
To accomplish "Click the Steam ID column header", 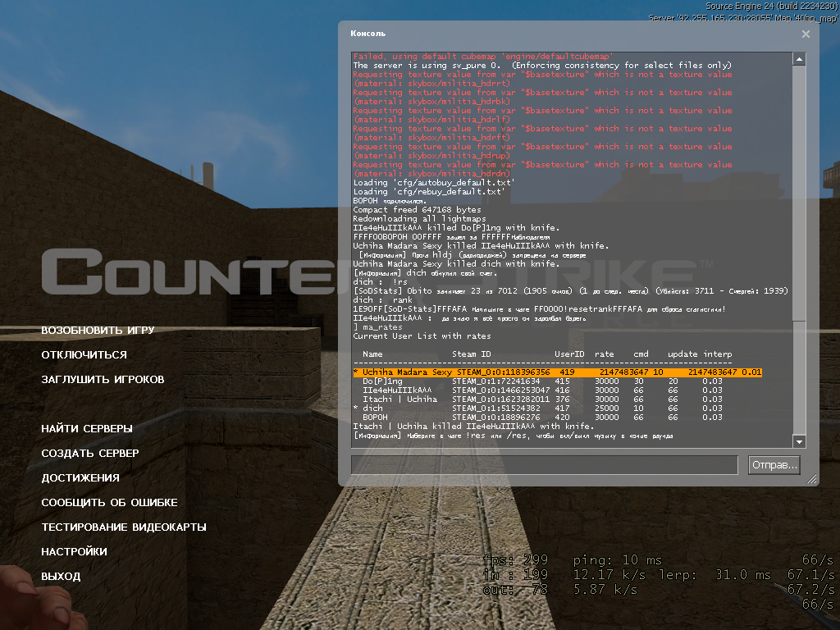I will coord(472,354).
